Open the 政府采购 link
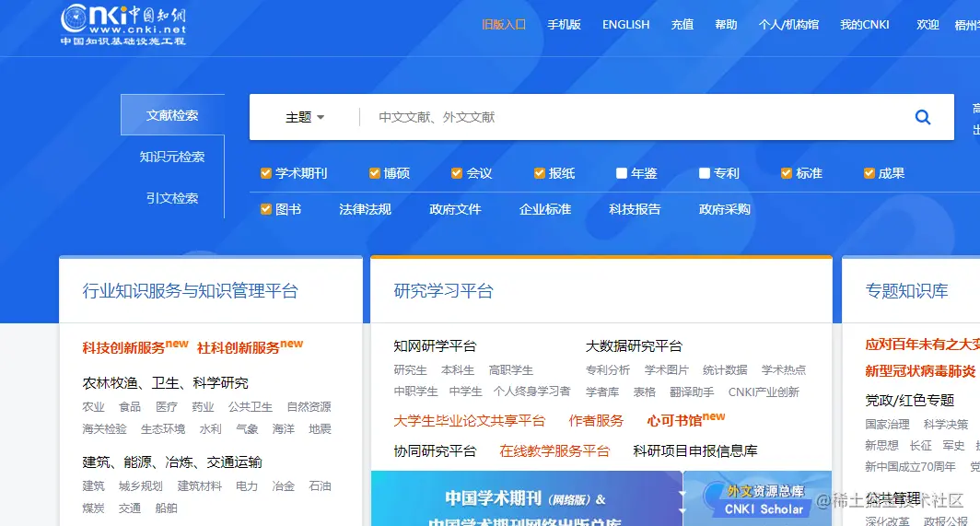980x526 pixels. pyautogui.click(x=724, y=209)
